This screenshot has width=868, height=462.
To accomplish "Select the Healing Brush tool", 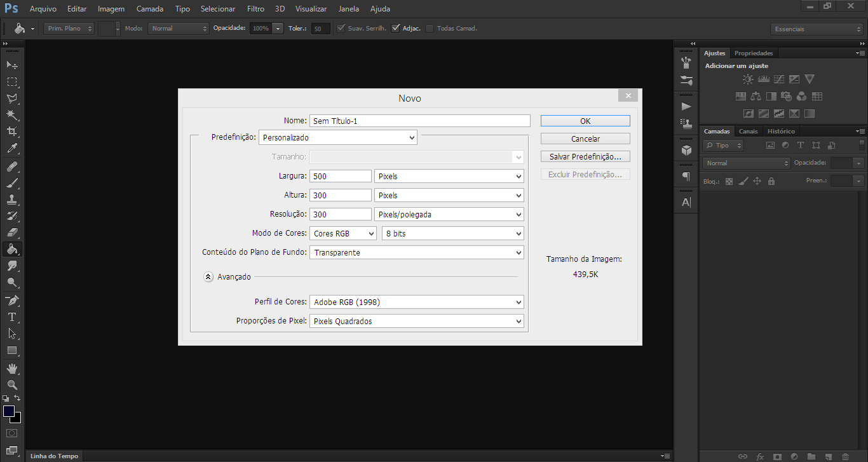I will [x=12, y=166].
